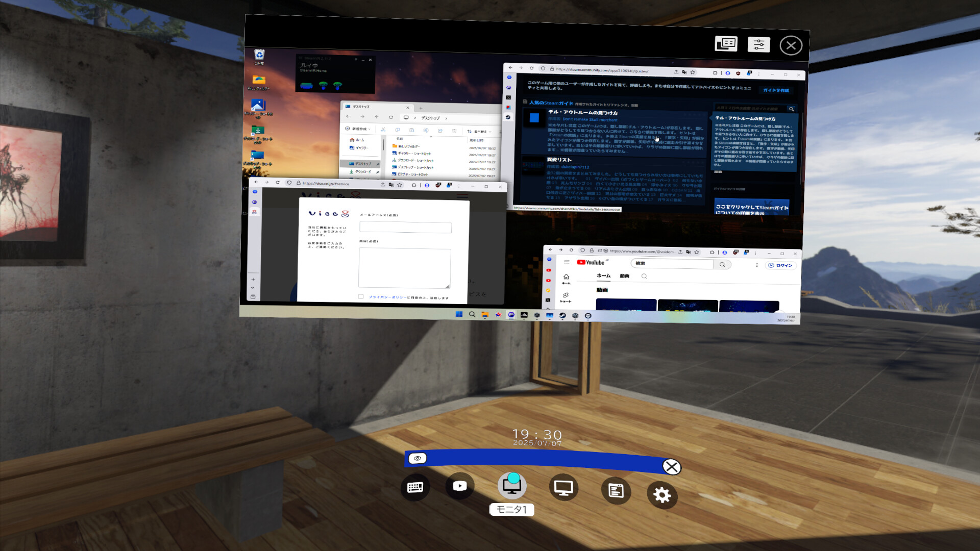Click the ガイドを作成 link on the Steam page
980x551 pixels.
(775, 90)
